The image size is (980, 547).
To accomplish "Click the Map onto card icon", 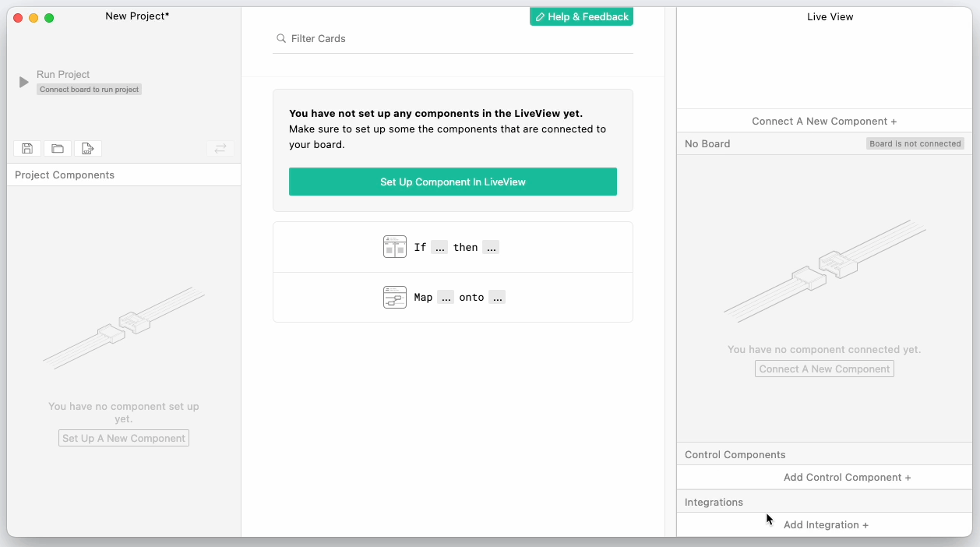I will [395, 297].
